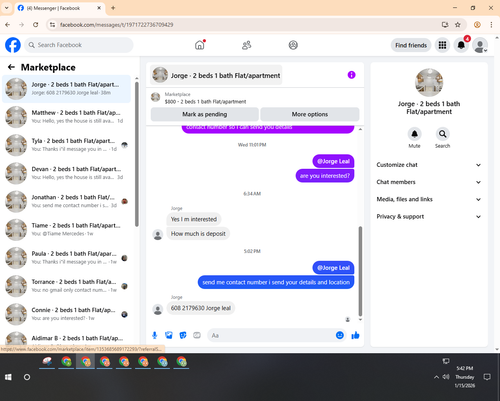The width and height of the screenshot is (500, 401).
Task: Click the Mark as pending button
Action: pyautogui.click(x=205, y=114)
